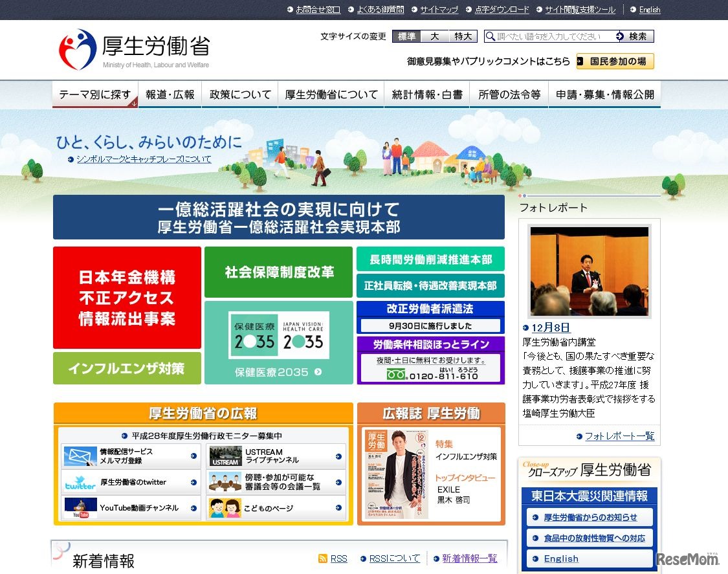Select the 統計情報・白書 tab
This screenshot has width=728, height=574.
(x=427, y=94)
